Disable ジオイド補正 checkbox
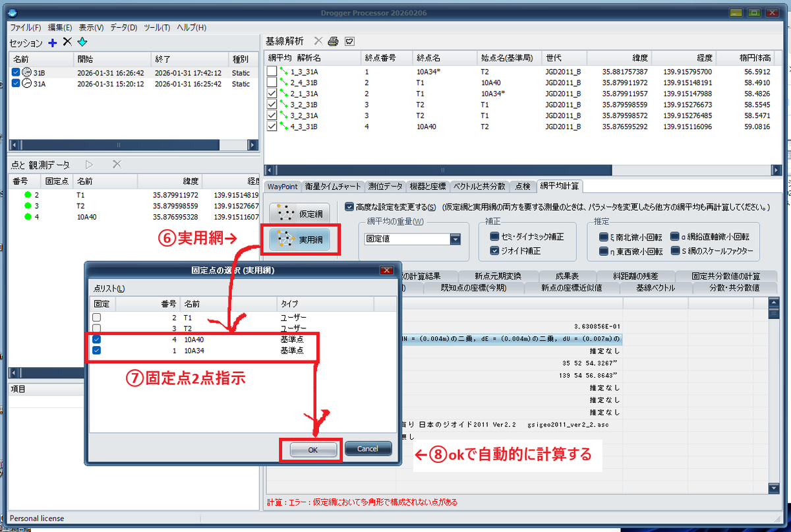Viewport: 791px width, 532px height. pyautogui.click(x=494, y=251)
